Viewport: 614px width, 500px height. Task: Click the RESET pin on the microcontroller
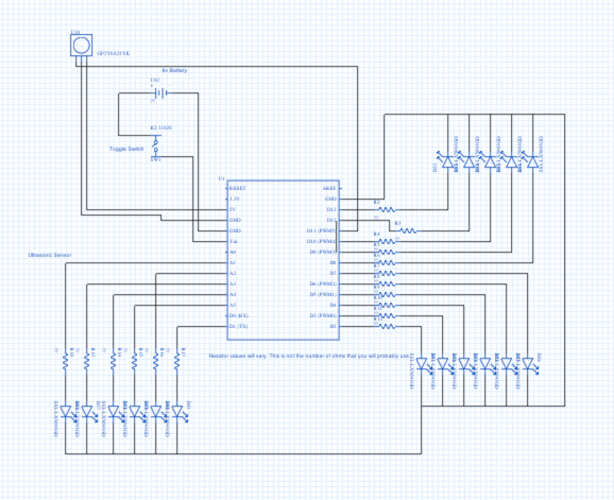(236, 188)
